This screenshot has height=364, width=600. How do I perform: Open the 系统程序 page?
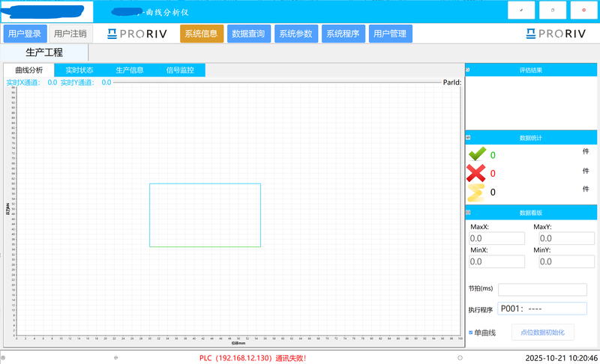point(343,34)
